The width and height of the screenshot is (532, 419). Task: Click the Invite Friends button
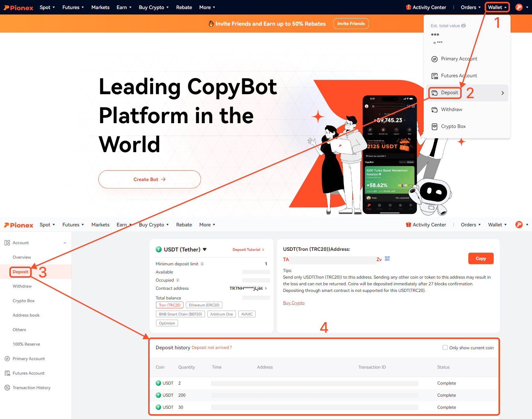pos(351,24)
